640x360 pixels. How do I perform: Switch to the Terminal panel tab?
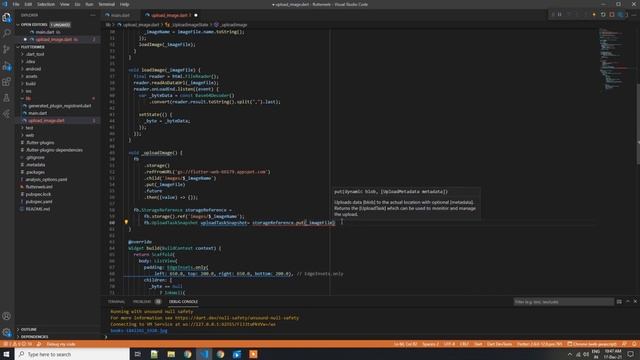[x=116, y=302]
